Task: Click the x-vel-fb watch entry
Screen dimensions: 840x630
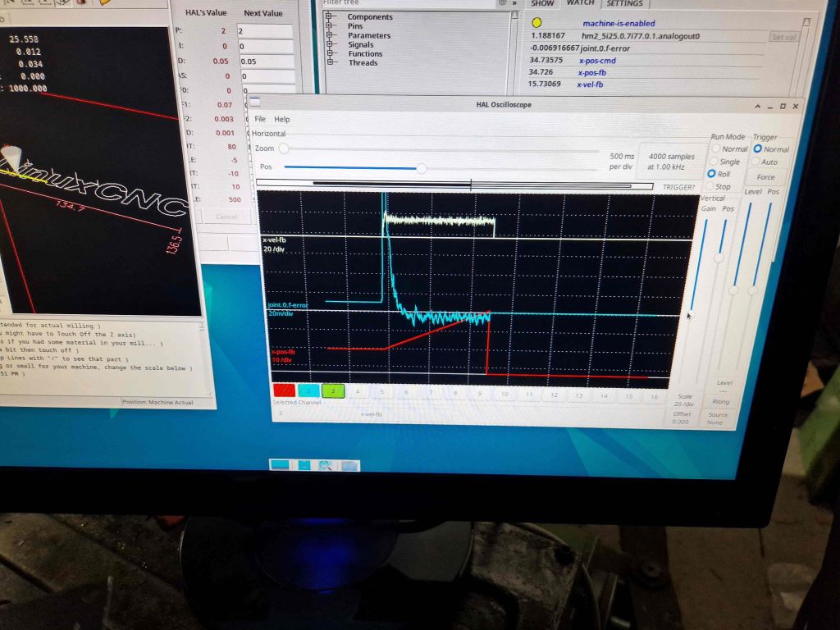Action: 590,84
